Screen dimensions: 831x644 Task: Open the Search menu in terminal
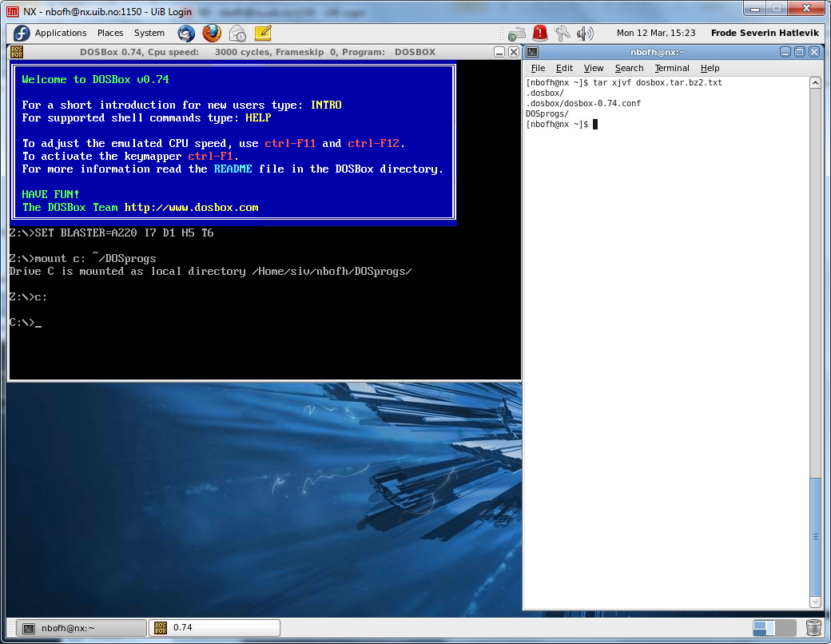tap(629, 68)
